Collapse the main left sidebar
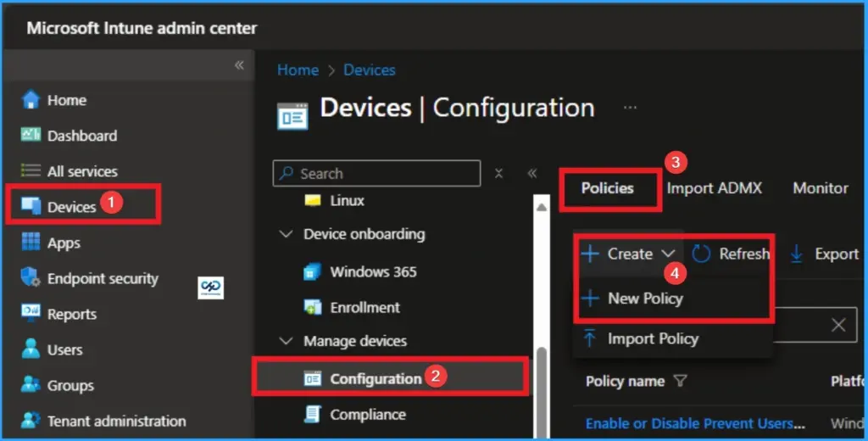The width and height of the screenshot is (868, 441). point(239,65)
